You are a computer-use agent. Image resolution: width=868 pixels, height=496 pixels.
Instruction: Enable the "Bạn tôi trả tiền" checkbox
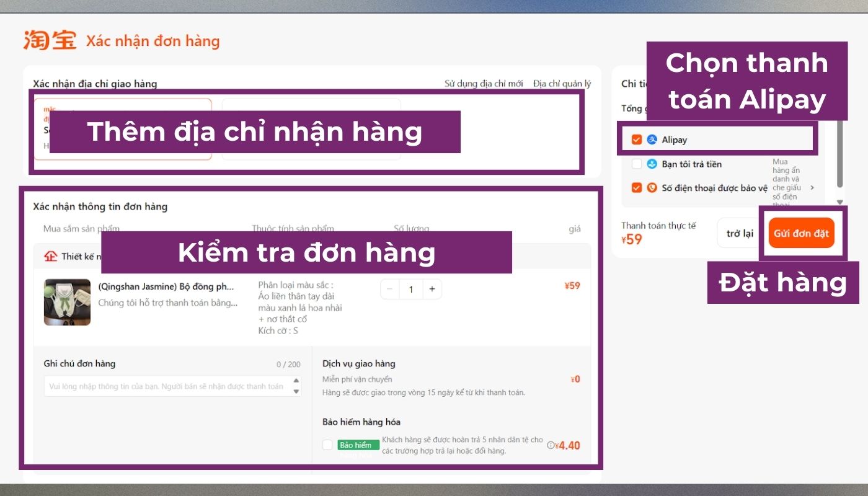(637, 164)
